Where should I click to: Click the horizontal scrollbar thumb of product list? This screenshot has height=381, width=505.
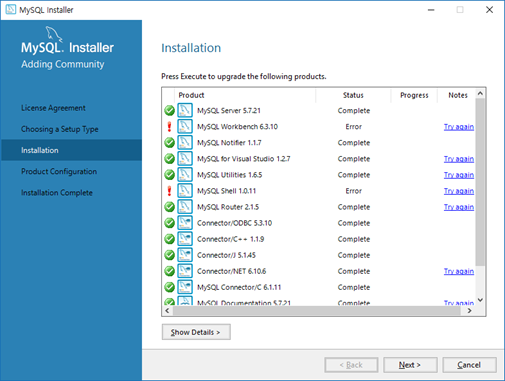click(317, 311)
